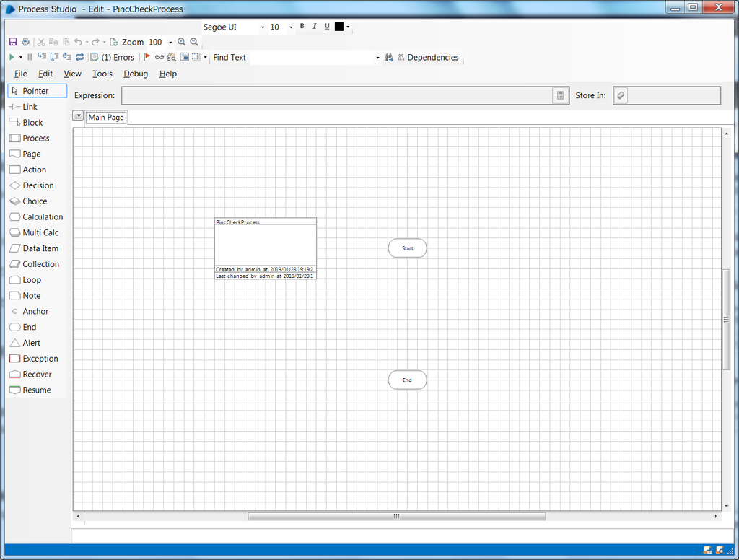The width and height of the screenshot is (739, 560).
Task: Click the glasses watch icon
Action: click(159, 57)
